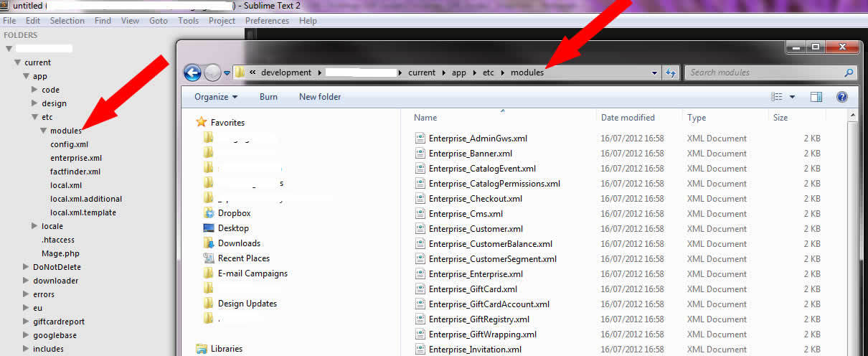Click the Libraries icon in navigation pane
Screen dimensions: 868x356
pos(202,349)
